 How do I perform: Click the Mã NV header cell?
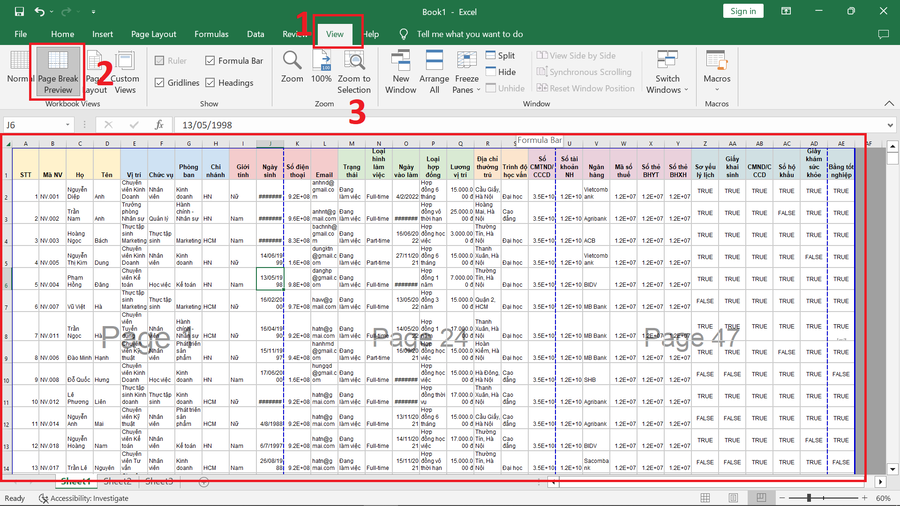(x=52, y=165)
